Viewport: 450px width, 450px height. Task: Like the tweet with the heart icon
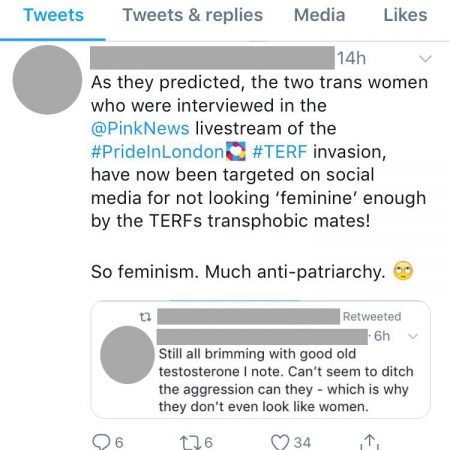[280, 442]
